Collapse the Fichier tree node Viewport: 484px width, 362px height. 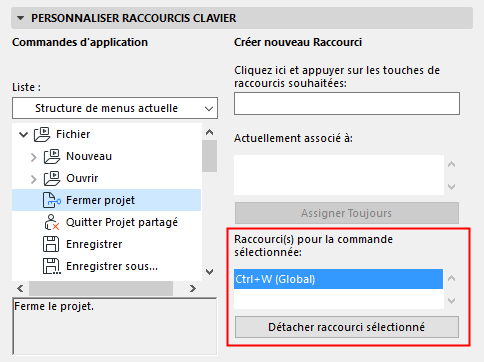coord(23,135)
